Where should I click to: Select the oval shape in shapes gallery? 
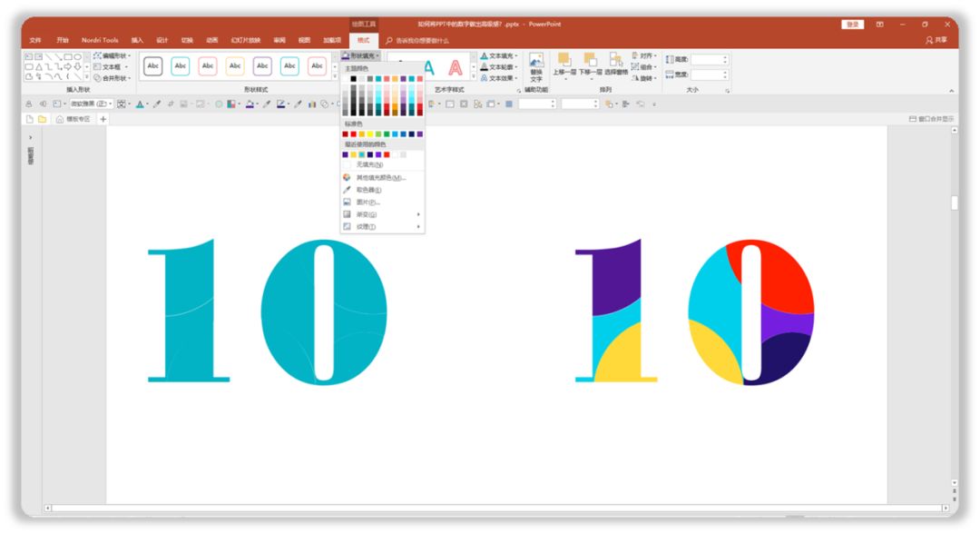click(x=77, y=56)
